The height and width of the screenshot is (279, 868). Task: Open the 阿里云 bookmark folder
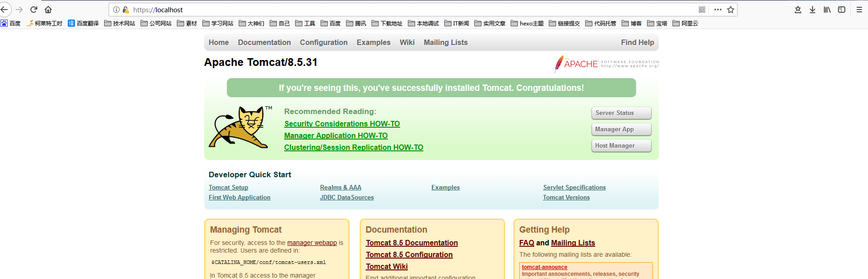[x=685, y=23]
